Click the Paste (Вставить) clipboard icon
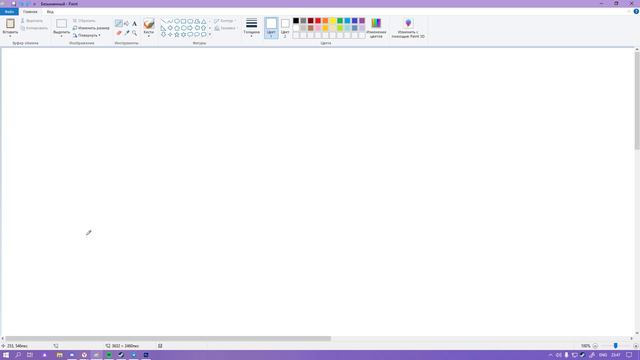 pos(10,24)
